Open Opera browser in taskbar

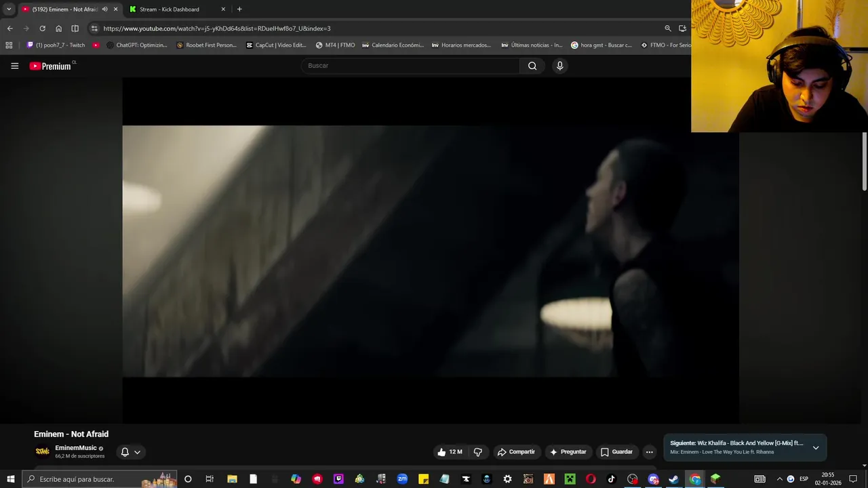tap(590, 479)
